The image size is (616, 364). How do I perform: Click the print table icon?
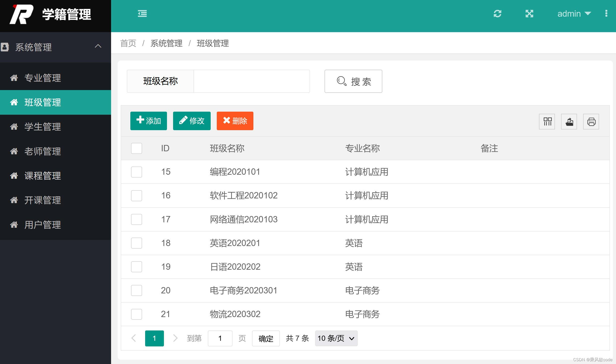tap(591, 121)
